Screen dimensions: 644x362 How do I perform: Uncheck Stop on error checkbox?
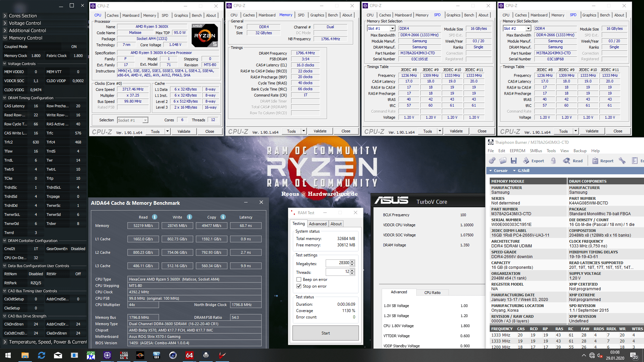point(299,286)
